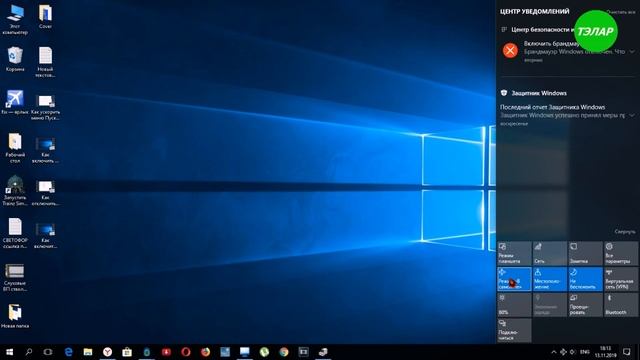
Task: Show hidden tray icons chevron
Action: coord(553,352)
